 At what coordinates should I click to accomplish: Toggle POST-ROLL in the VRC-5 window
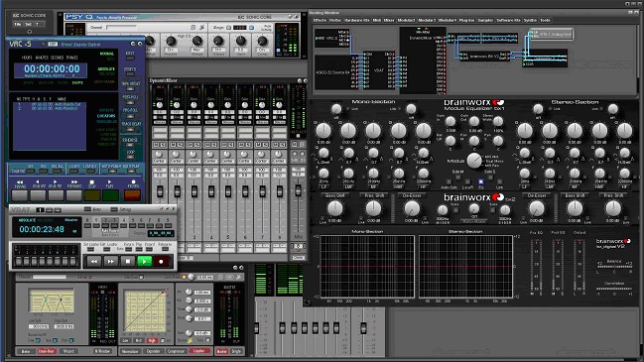(130, 102)
